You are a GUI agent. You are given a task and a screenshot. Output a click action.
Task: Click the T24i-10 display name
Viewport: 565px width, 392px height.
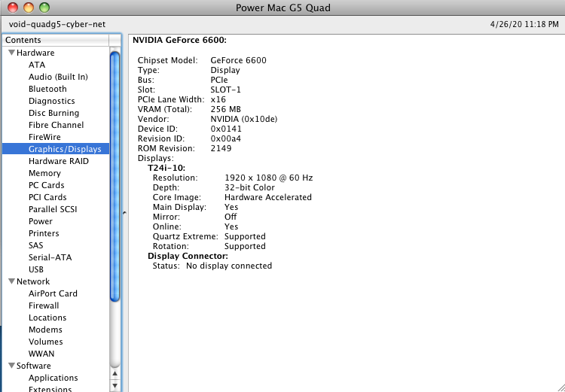coord(166,168)
